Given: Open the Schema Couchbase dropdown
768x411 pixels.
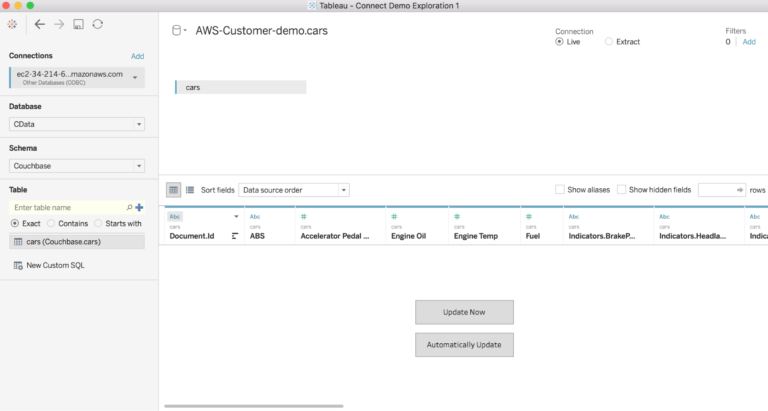Looking at the screenshot, I should pyautogui.click(x=77, y=166).
